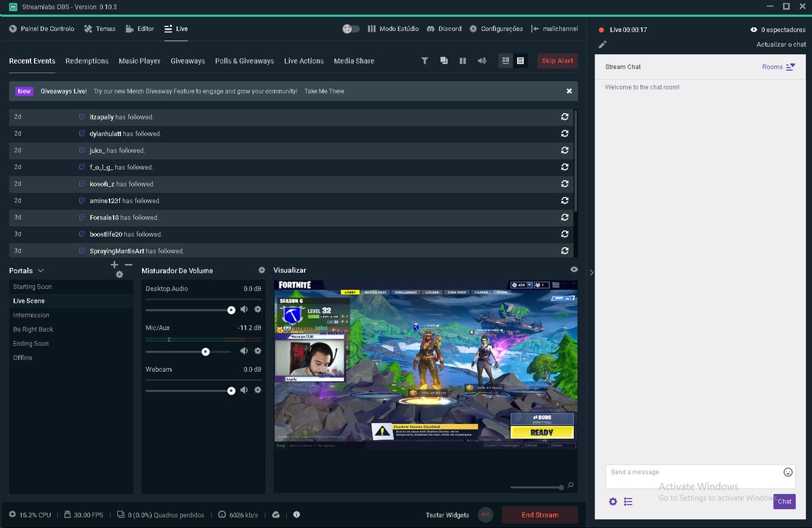
Task: Open the Music Player tab
Action: tap(139, 61)
